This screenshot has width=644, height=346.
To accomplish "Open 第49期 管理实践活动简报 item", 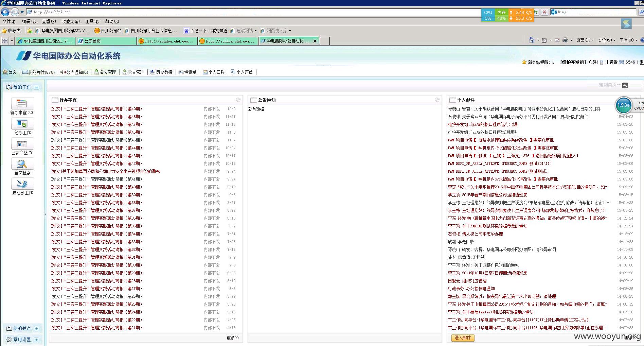I will click(x=96, y=109).
